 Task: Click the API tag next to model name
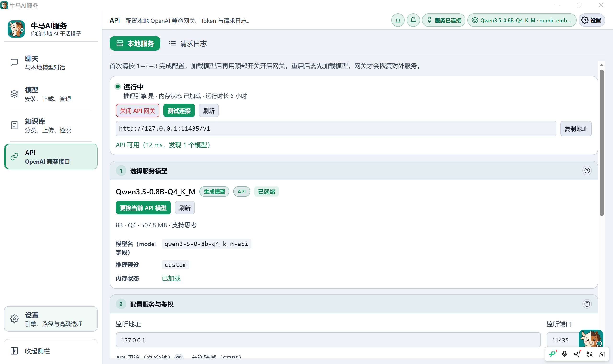pos(242,192)
